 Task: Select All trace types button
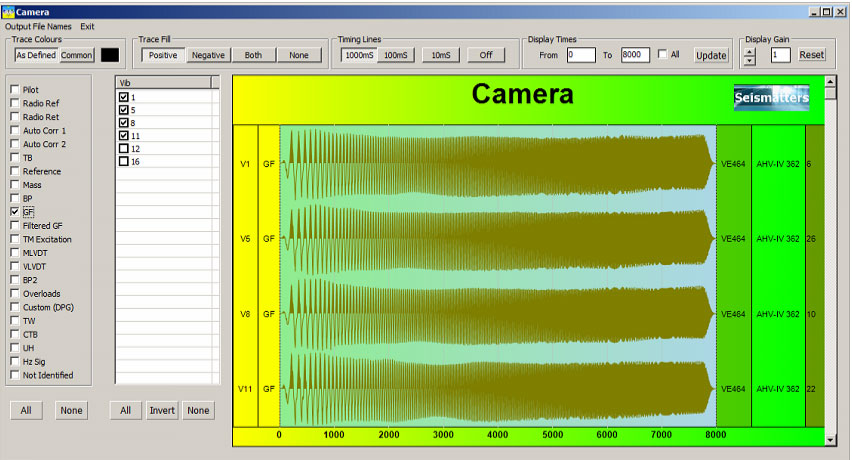pos(26,411)
